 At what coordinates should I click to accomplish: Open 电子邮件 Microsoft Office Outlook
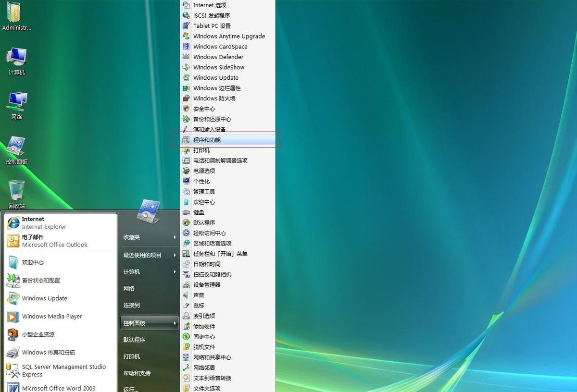(x=54, y=241)
